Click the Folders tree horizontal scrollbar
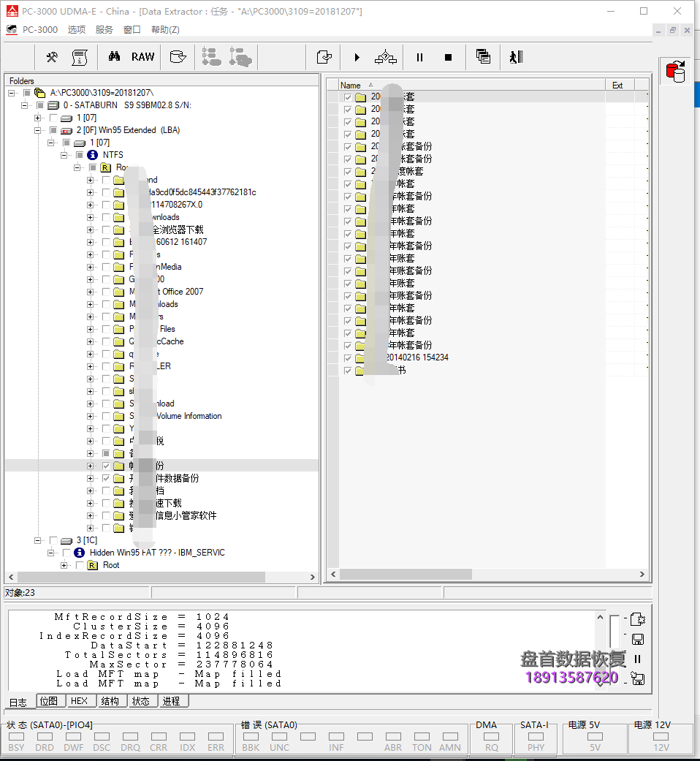The width and height of the screenshot is (700, 761). [x=142, y=577]
